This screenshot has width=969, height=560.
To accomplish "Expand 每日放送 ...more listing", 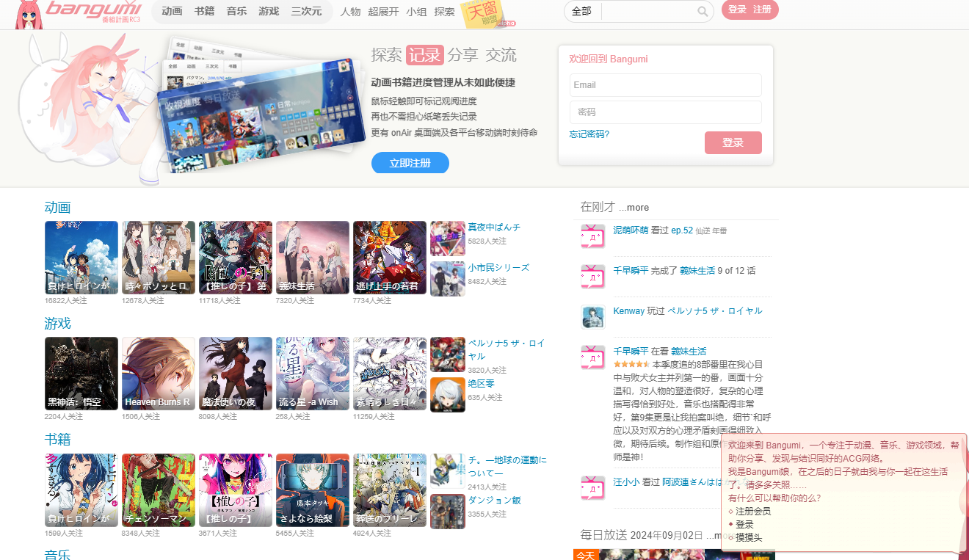I will (716, 536).
